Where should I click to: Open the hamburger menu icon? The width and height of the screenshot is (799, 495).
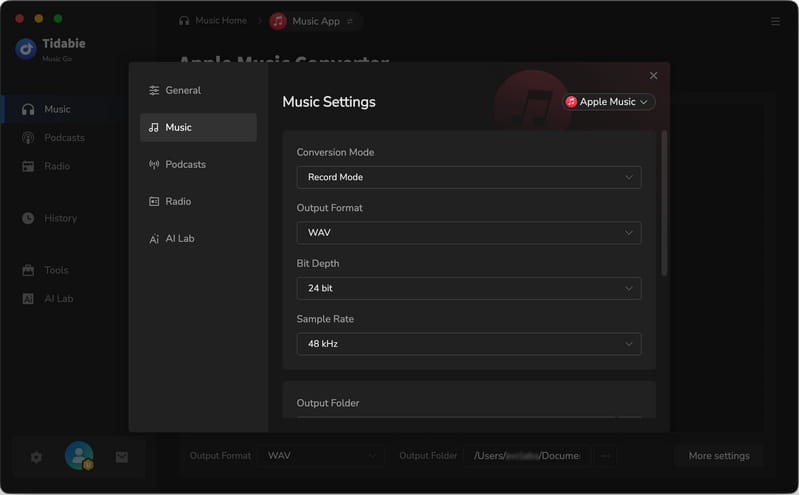775,21
